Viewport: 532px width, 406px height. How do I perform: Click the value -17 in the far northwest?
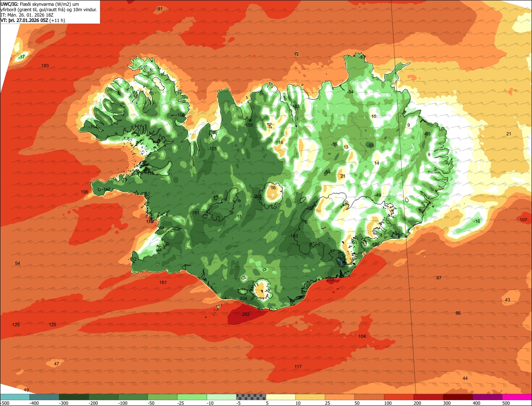coord(22,56)
